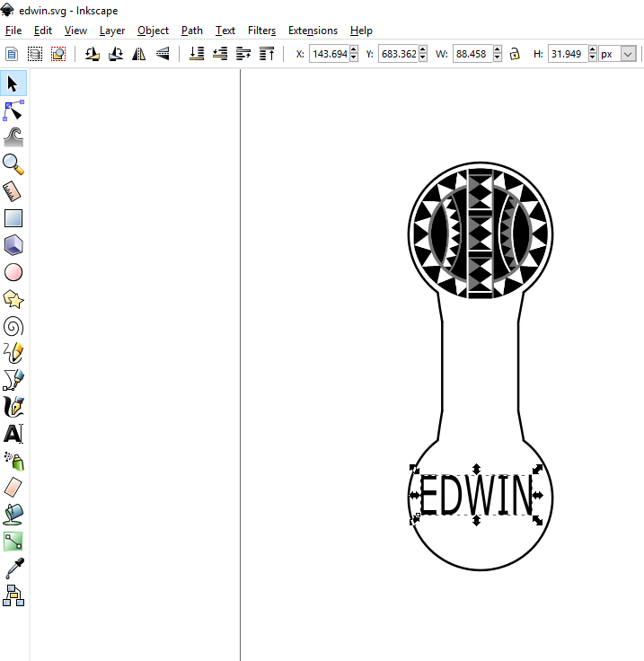This screenshot has height=661, width=644.
Task: Increase the W width value
Action: (x=498, y=49)
